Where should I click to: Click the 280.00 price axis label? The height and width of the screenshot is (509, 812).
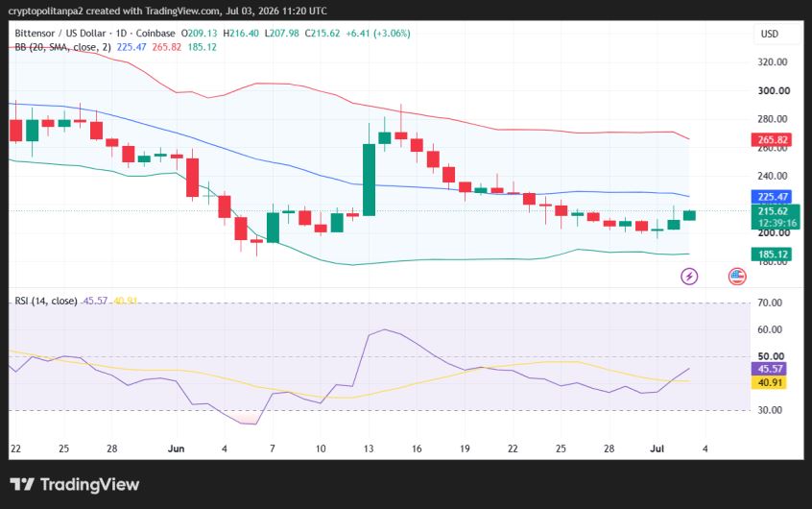[772, 119]
